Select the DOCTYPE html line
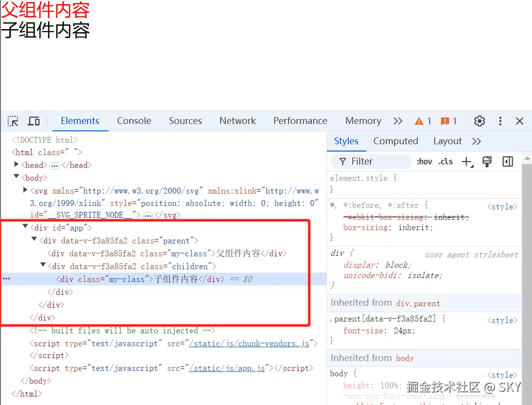 pos(44,140)
